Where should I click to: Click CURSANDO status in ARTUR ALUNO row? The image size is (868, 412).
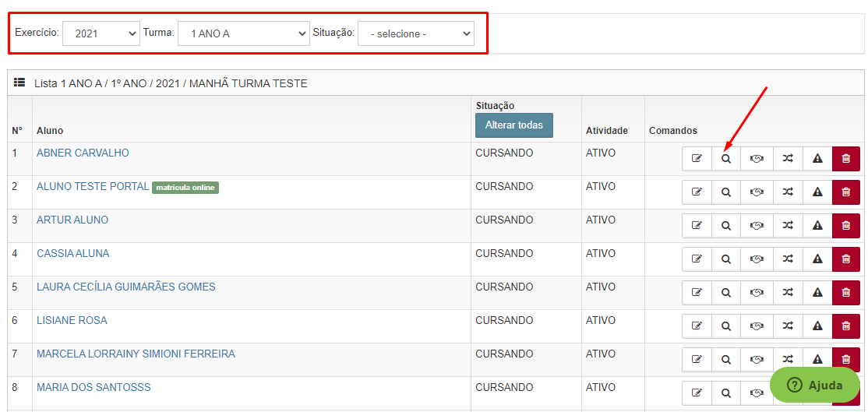(x=504, y=220)
